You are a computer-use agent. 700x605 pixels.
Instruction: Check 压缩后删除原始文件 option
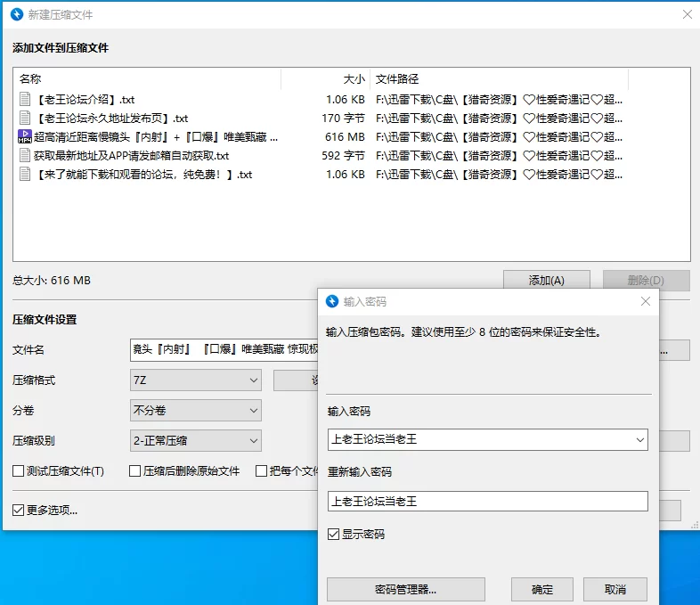134,471
